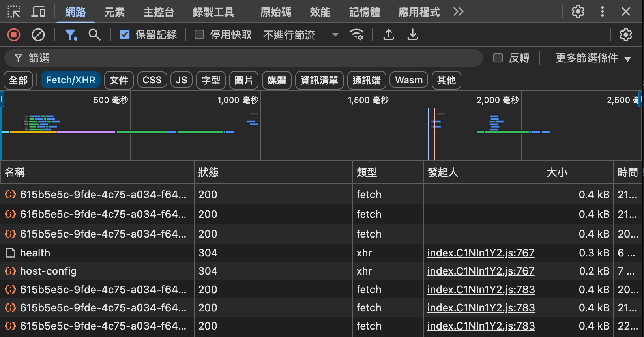
Task: Switch to the 主控台 tab
Action: (159, 12)
